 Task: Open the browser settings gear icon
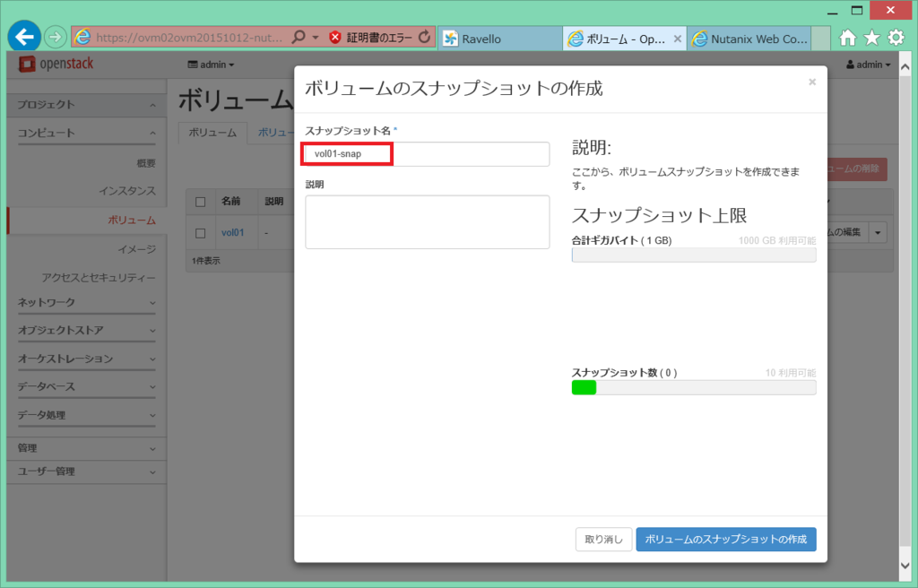pos(896,38)
